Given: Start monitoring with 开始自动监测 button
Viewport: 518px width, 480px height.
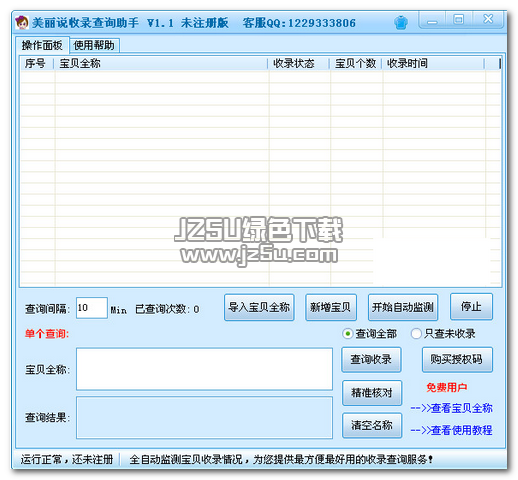Looking at the screenshot, I should (403, 307).
